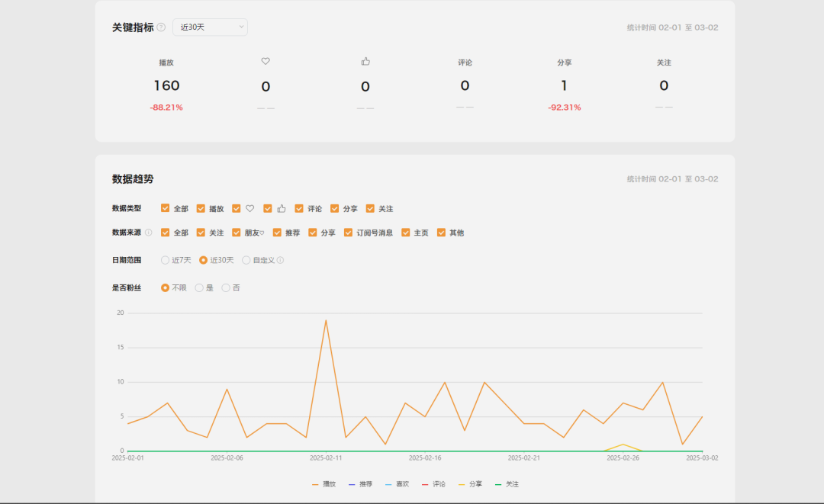This screenshot has width=824, height=504.
Task: Toggle the 推荐 series in chart legend
Action: click(x=360, y=484)
